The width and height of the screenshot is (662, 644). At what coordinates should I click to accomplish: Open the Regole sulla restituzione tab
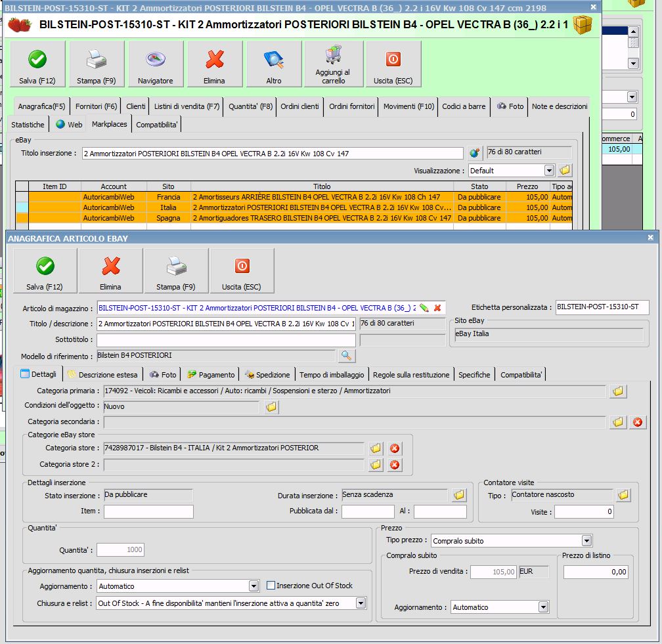(x=411, y=375)
